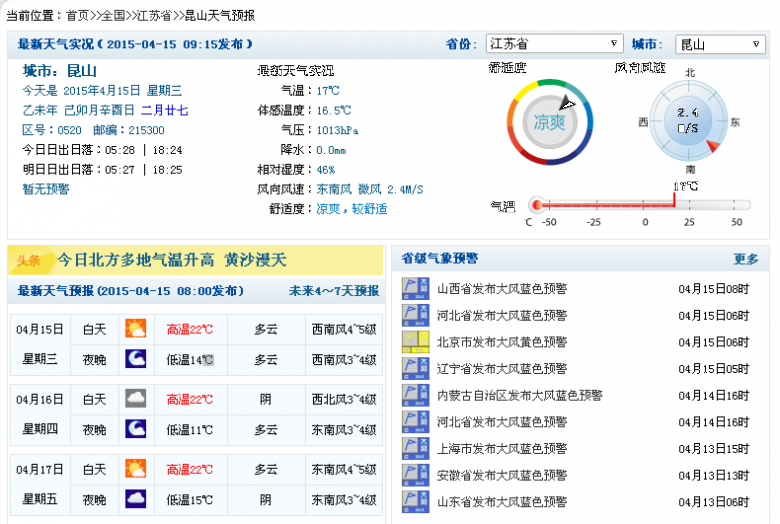Select the lunar date 二月廿七

click(165, 110)
